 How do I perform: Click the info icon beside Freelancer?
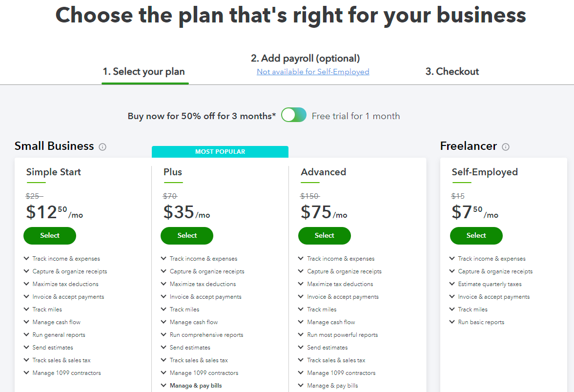click(x=506, y=147)
